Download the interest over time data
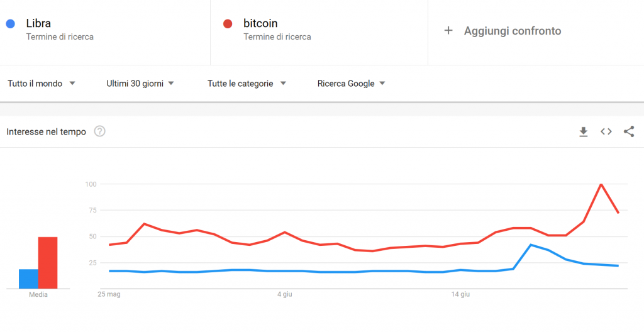The image size is (644, 332). (x=583, y=132)
